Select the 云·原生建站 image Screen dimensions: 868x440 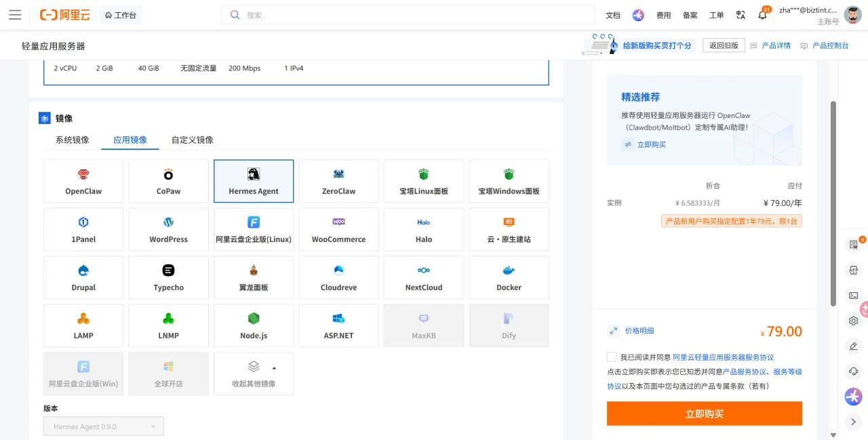click(509, 229)
